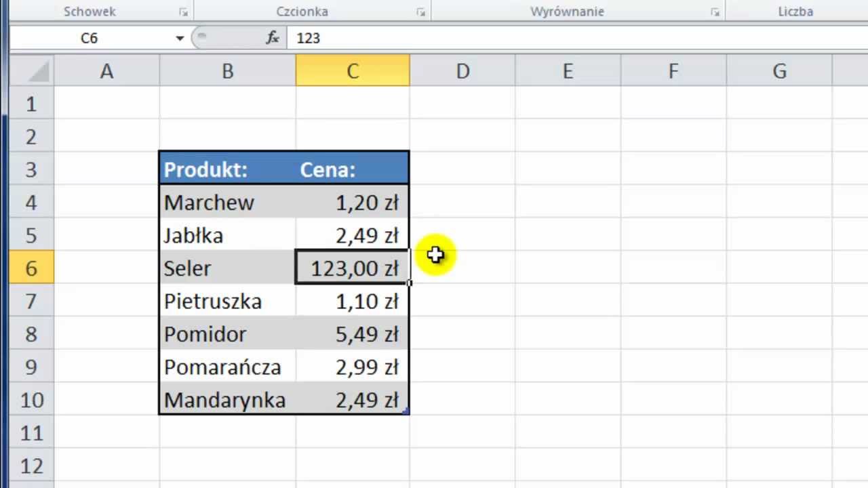This screenshot has height=488, width=868.
Task: Select row 2 header
Action: click(x=32, y=136)
